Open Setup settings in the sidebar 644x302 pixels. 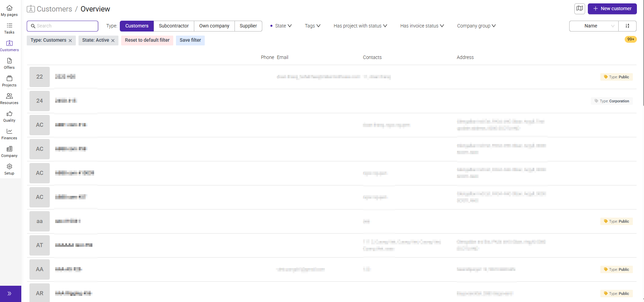9,169
